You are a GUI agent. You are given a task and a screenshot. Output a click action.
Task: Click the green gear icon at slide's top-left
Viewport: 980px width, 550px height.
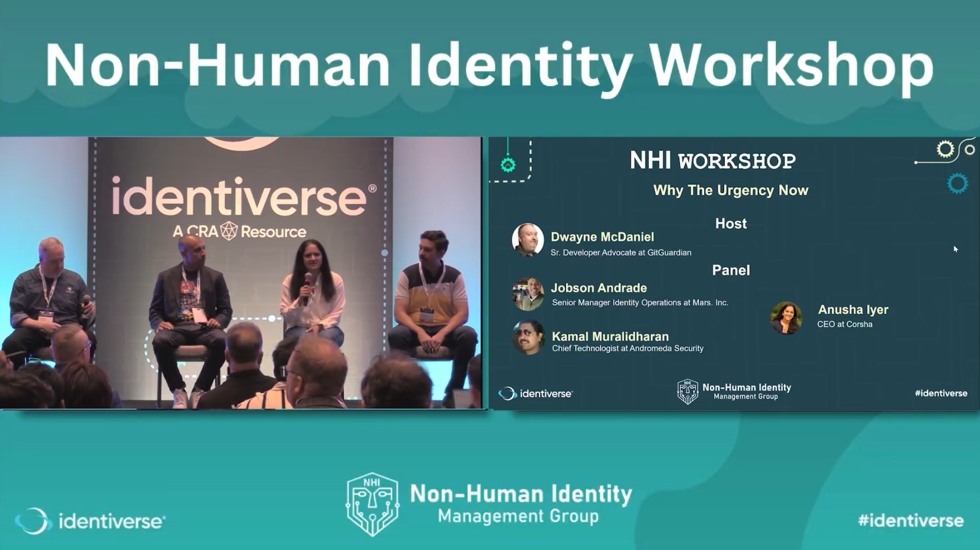(x=508, y=165)
